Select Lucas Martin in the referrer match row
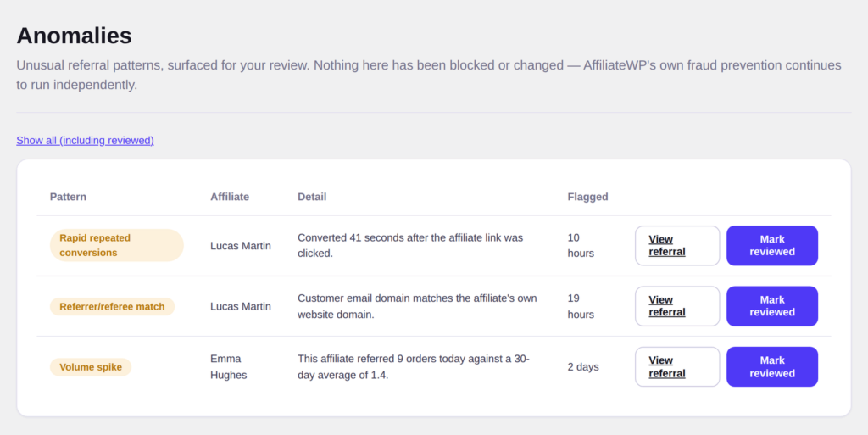The image size is (868, 435). 241,306
